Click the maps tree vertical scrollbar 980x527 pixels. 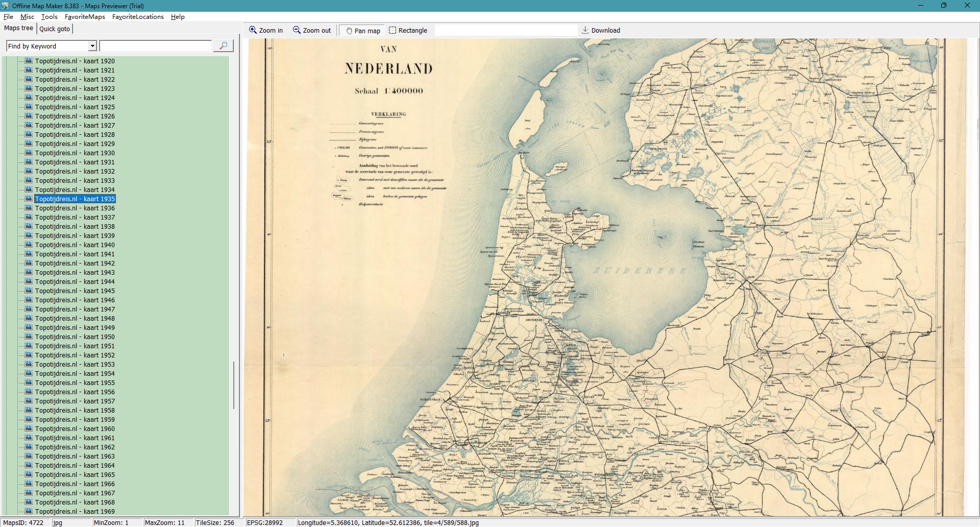[x=234, y=385]
